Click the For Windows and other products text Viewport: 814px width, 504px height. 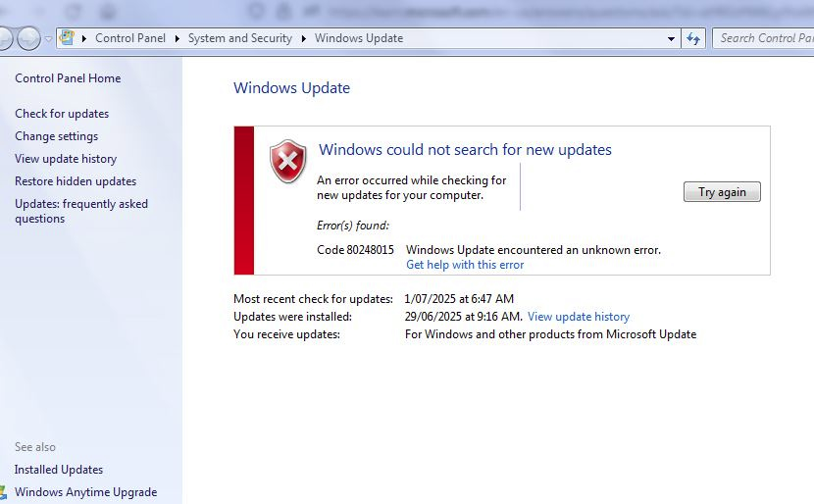tap(550, 333)
